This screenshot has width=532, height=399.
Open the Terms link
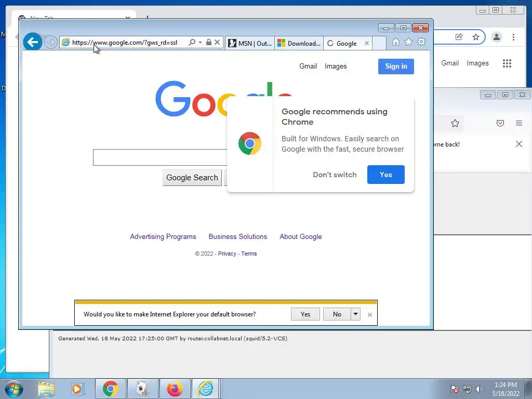click(249, 254)
